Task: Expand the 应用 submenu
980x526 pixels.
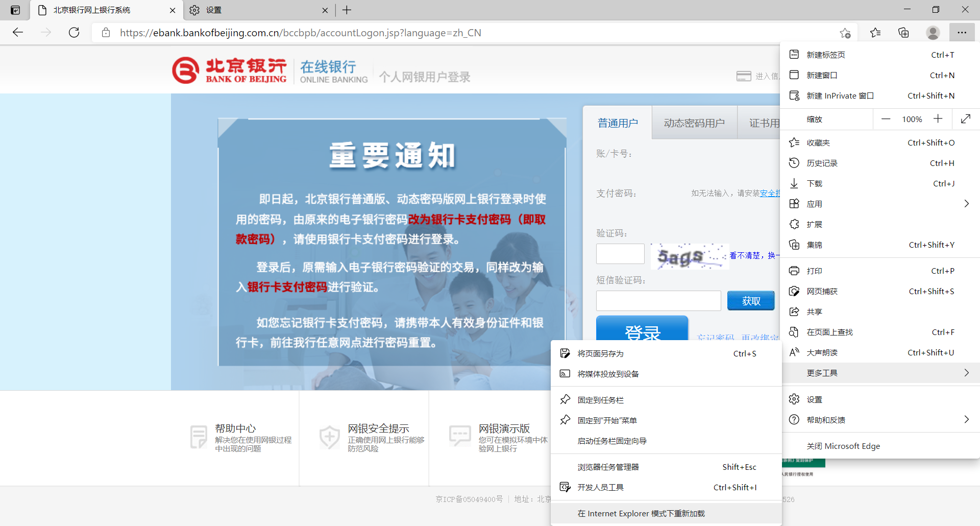Action: click(880, 204)
